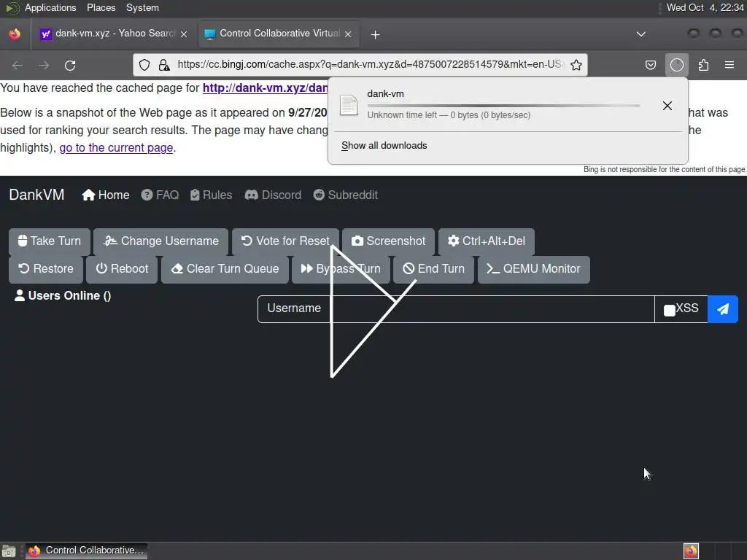The width and height of the screenshot is (747, 560).
Task: Open Firefox application hamburger menu
Action: (729, 65)
